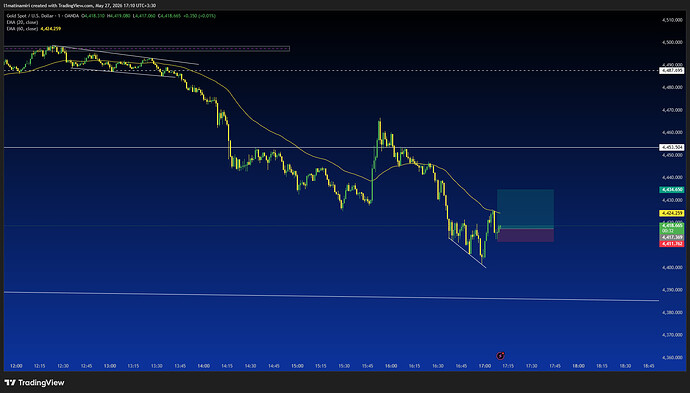Click the 15:00 time axis label
Screen dimensions: 690x393
(297, 366)
